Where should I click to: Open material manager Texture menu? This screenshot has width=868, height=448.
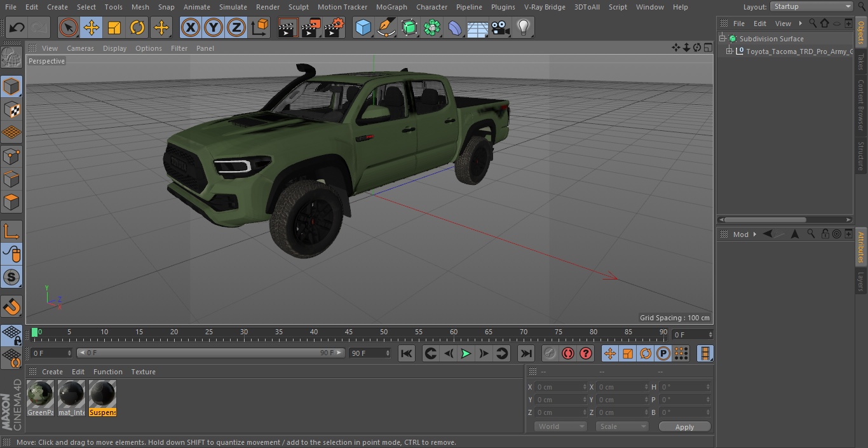point(143,372)
